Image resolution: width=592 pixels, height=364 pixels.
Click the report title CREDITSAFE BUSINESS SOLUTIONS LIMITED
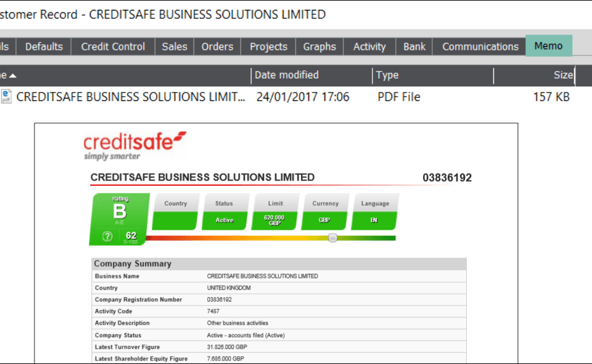click(202, 177)
